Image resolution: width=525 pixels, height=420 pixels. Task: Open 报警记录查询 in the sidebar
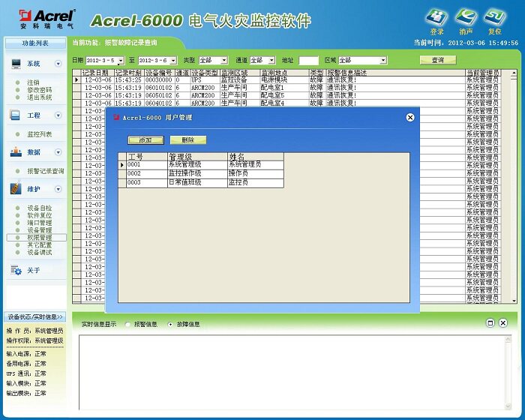coord(46,171)
